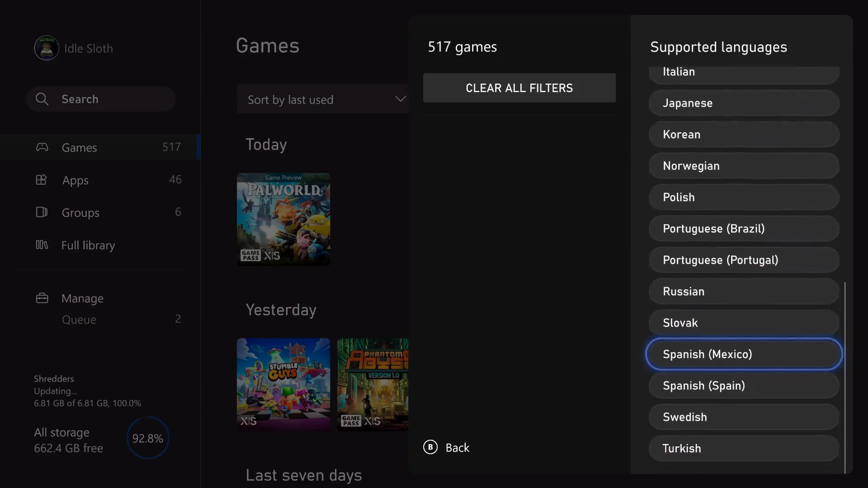
Task: Expand the sort dropdown chevron arrow
Action: pyautogui.click(x=400, y=99)
